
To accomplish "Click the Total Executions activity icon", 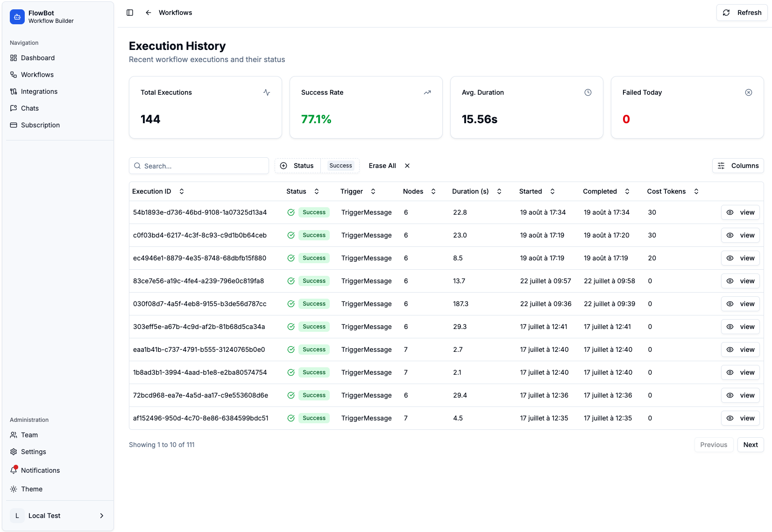I will point(266,92).
